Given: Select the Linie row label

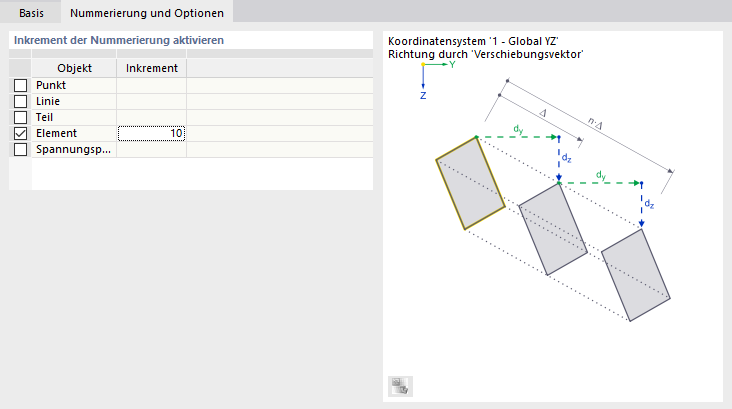Looking at the screenshot, I should (x=49, y=102).
